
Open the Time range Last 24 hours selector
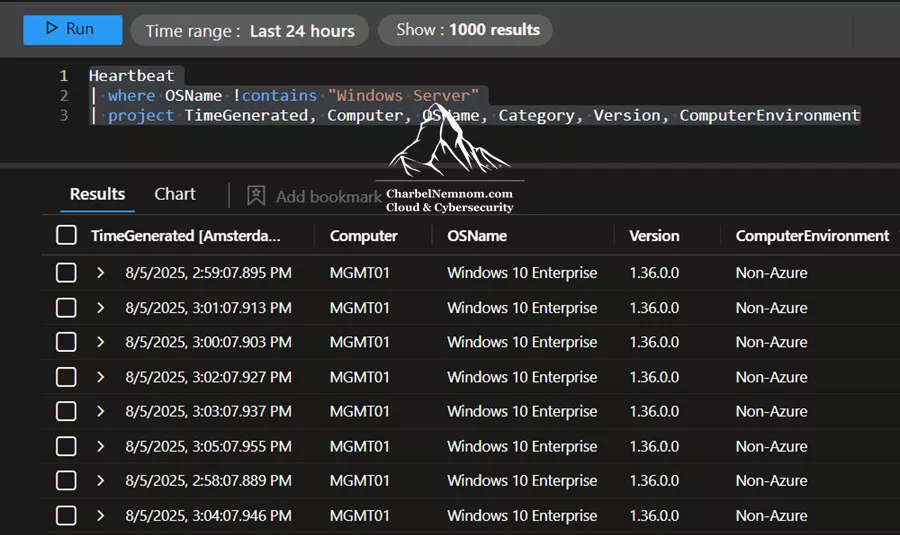point(250,30)
